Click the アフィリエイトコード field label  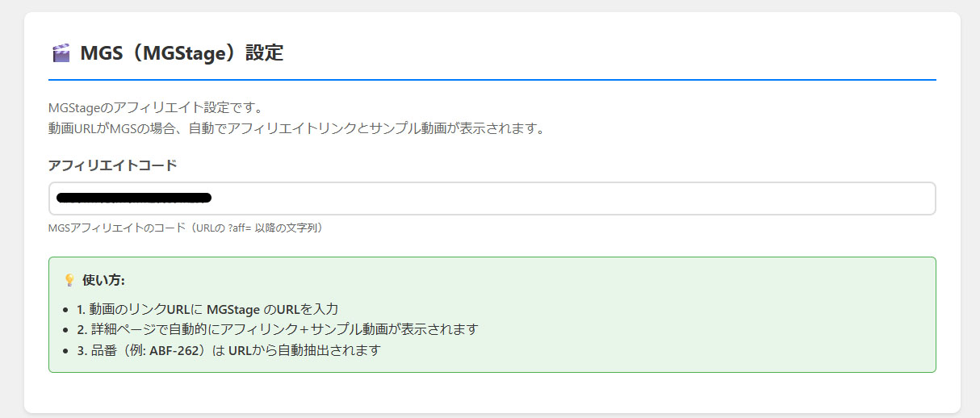[x=112, y=165]
